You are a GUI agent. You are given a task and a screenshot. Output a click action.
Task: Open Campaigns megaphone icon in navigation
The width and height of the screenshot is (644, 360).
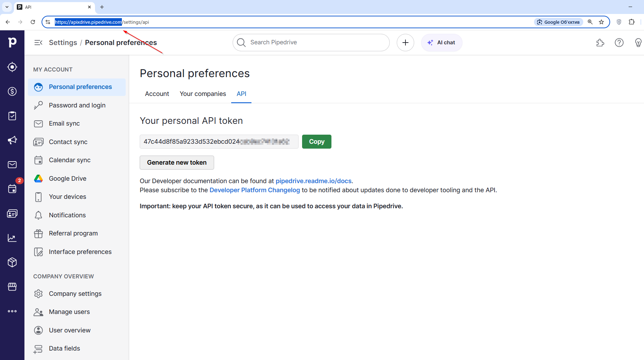[12, 140]
